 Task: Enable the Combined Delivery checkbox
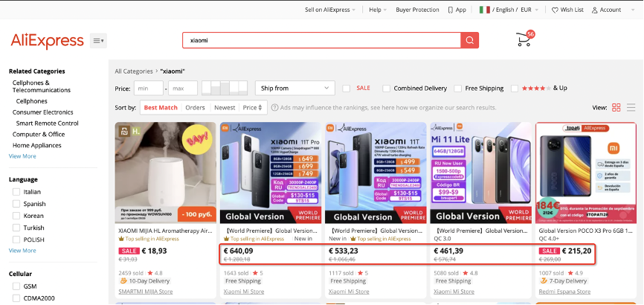coord(386,89)
